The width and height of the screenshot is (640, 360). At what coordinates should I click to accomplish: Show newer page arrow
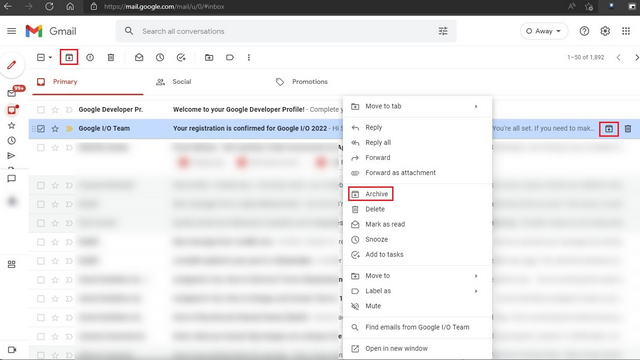pyautogui.click(x=618, y=58)
